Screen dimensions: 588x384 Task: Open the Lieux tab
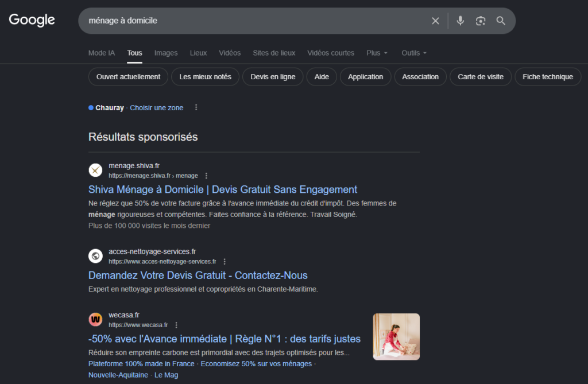(198, 53)
